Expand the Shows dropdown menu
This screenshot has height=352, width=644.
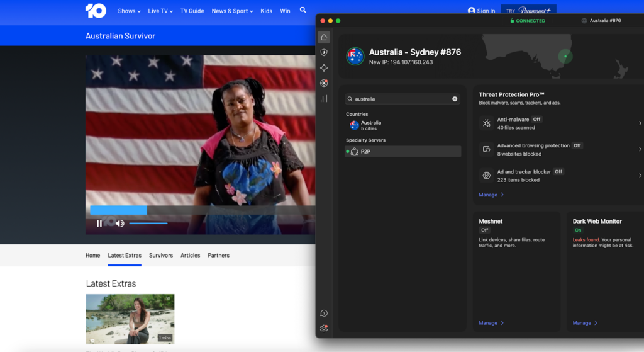point(129,11)
